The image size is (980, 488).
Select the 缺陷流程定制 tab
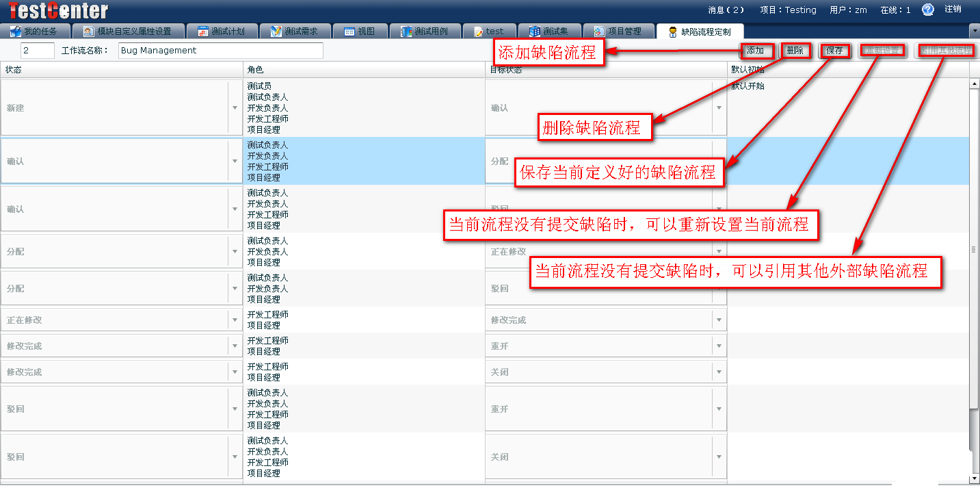(x=700, y=31)
